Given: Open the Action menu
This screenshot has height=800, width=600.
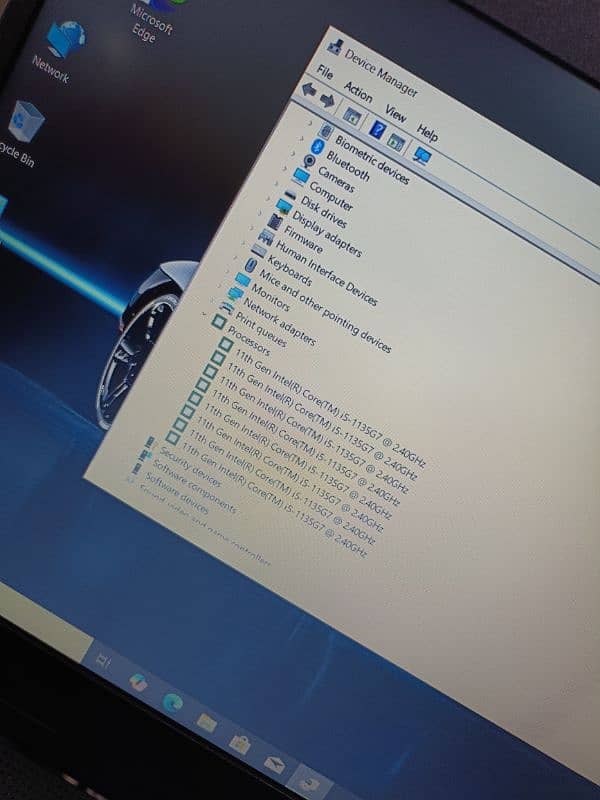Looking at the screenshot, I should [x=357, y=92].
